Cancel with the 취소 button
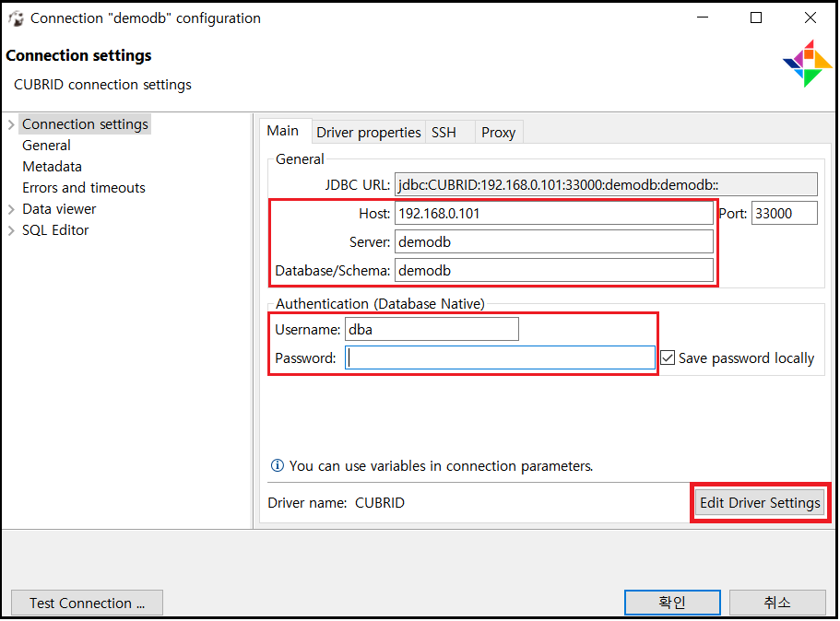Image resolution: width=840 pixels, height=621 pixels. pyautogui.click(x=777, y=603)
